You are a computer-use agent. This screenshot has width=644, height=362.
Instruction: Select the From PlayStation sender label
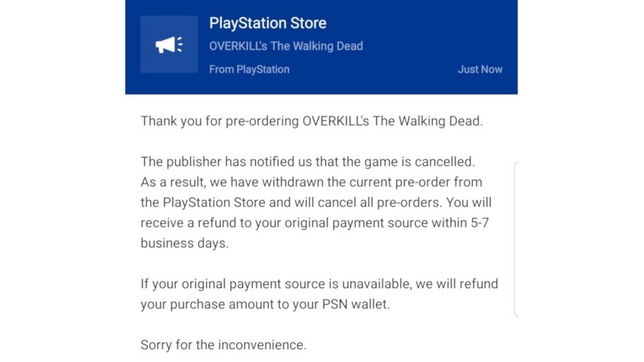(249, 70)
